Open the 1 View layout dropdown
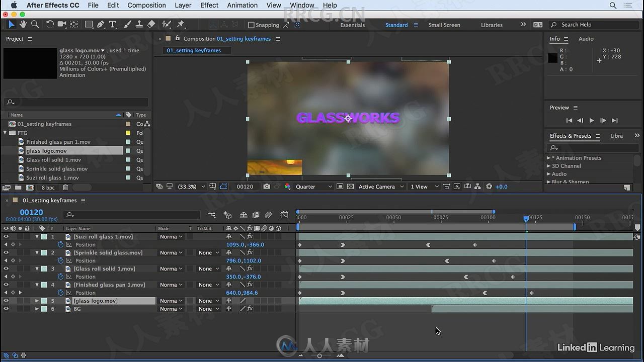The height and width of the screenshot is (362, 644). (425, 187)
